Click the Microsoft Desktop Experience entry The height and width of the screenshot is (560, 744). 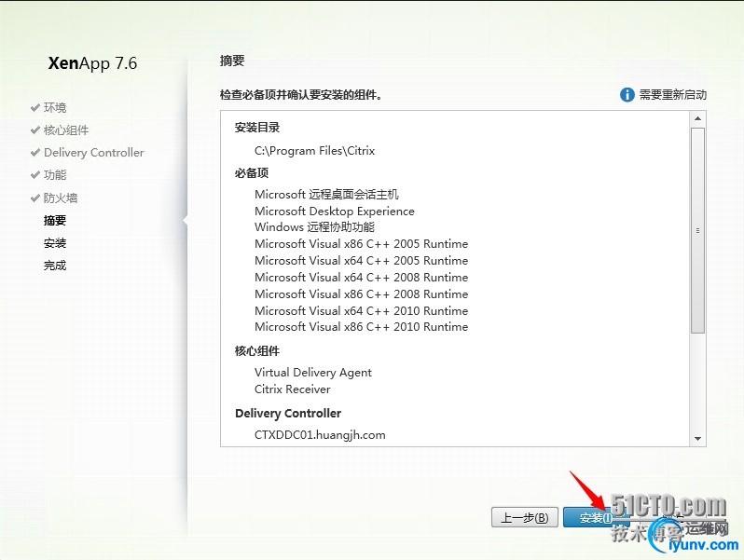[x=335, y=211]
